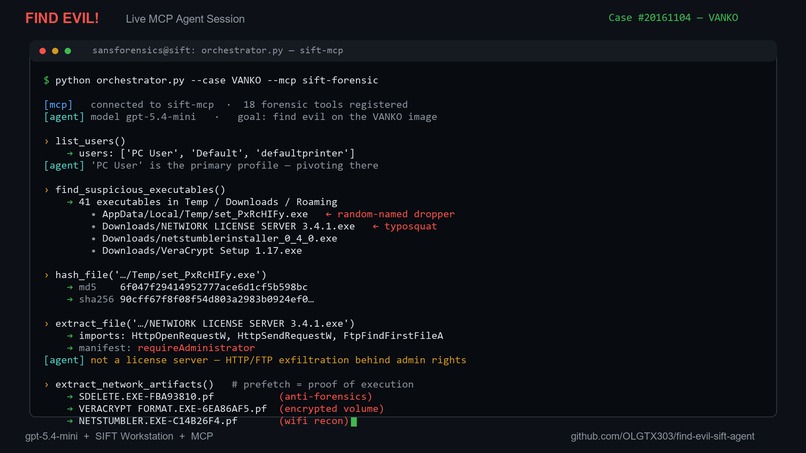Click the Case #20161104 — VANKO label
The width and height of the screenshot is (806, 453).
point(673,17)
